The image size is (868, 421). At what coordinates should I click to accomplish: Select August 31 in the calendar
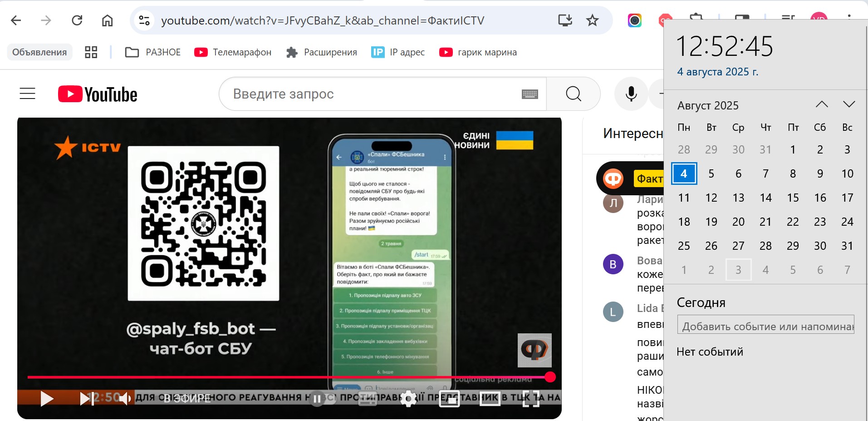(x=847, y=246)
